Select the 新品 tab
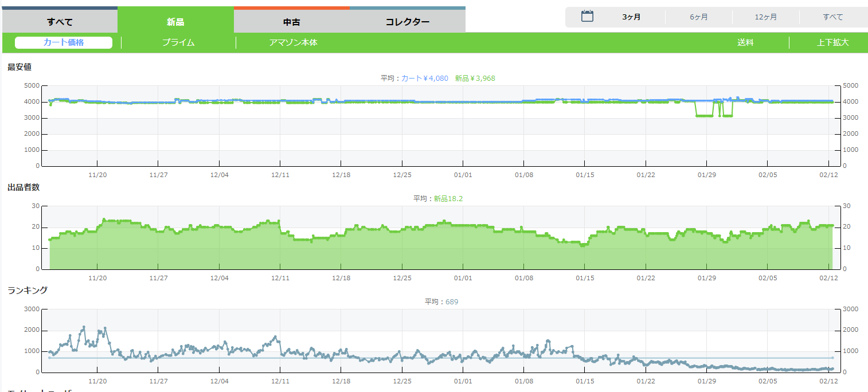868x392 pixels. coord(175,22)
